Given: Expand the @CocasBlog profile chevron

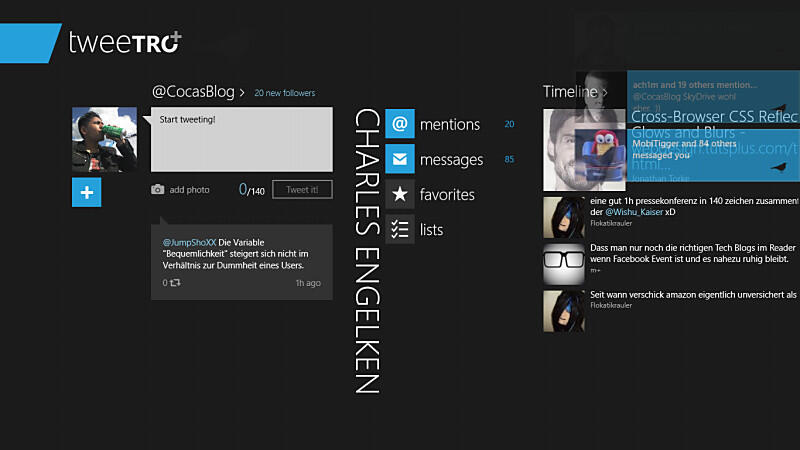Looking at the screenshot, I should coord(241,93).
